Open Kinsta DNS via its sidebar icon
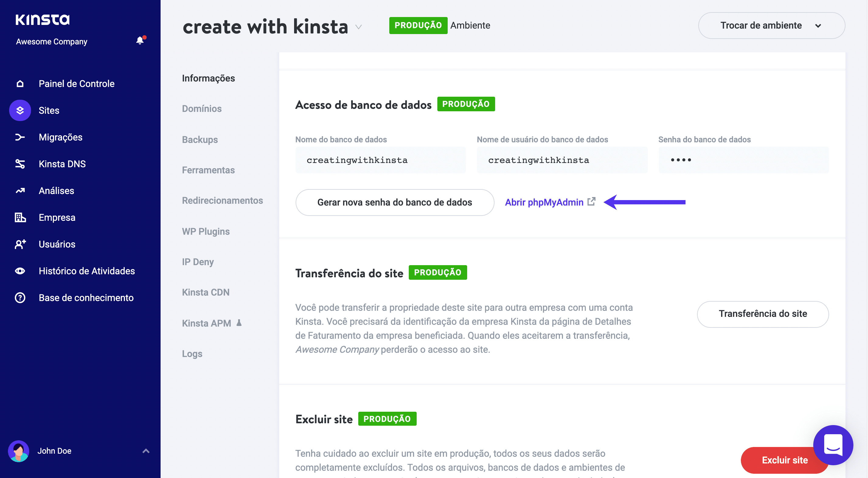 pyautogui.click(x=19, y=164)
